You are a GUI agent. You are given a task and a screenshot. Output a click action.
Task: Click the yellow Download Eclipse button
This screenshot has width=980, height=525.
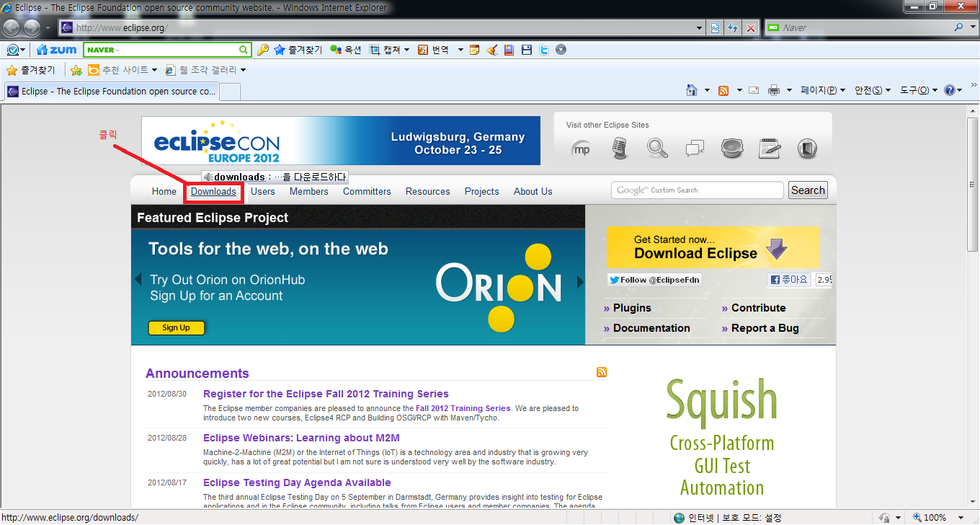click(x=712, y=247)
